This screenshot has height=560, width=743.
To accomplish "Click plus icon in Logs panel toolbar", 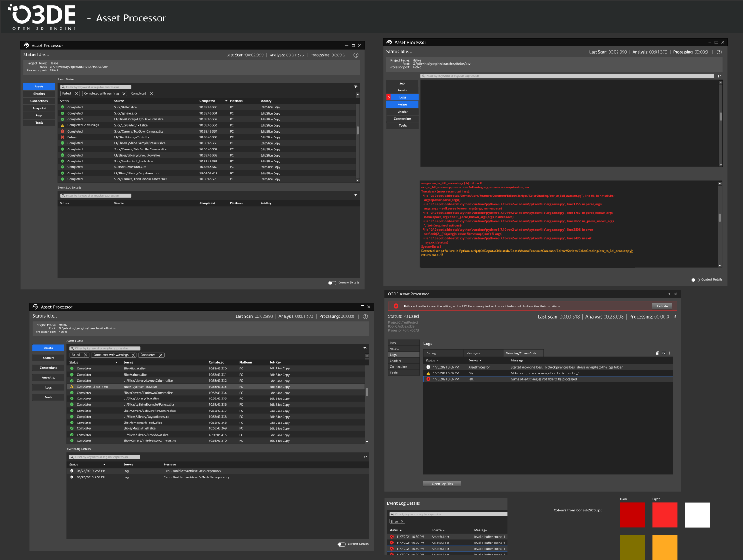I will point(669,353).
